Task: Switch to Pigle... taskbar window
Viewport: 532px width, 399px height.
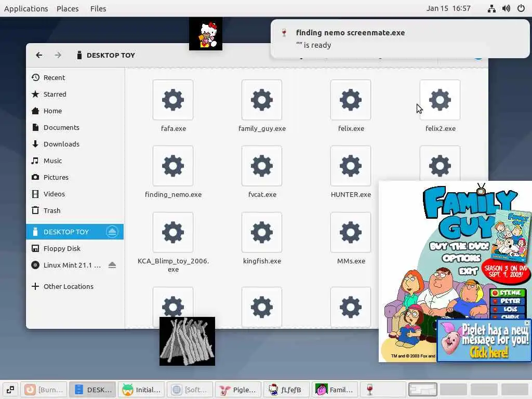Action: coord(238,390)
